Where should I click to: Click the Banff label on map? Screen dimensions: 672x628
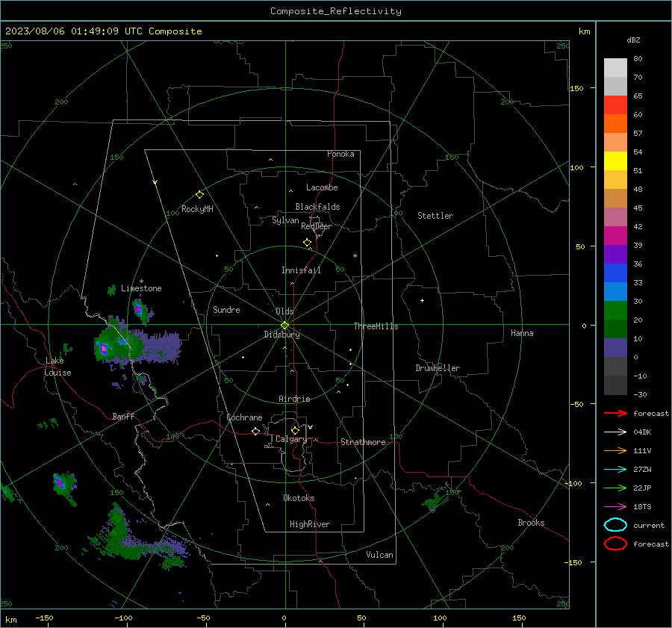tap(123, 416)
